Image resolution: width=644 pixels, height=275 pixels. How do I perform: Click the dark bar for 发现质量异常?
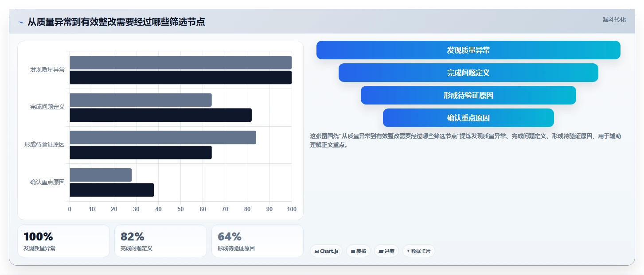coord(180,77)
